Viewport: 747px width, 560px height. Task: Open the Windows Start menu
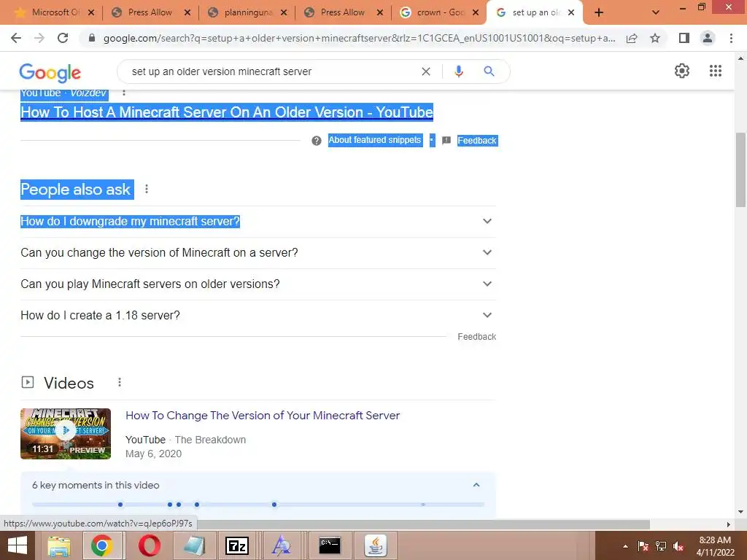click(18, 545)
